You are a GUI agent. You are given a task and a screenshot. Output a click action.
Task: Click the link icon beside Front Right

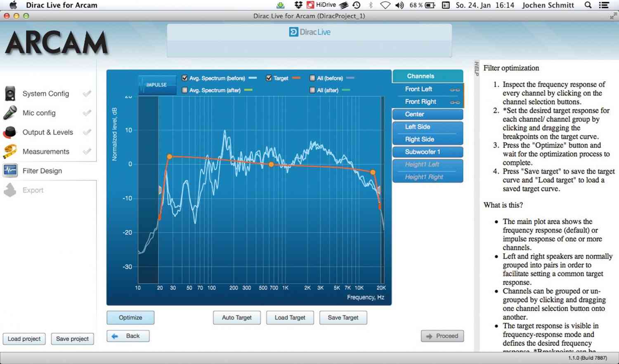coord(455,102)
